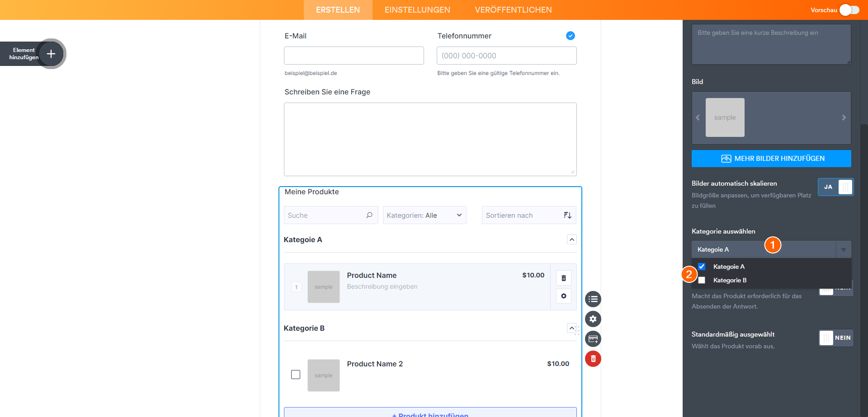Screen dimensions: 868x417
Task: Click Beschreibung eingeben placeholder text
Action: (x=382, y=286)
